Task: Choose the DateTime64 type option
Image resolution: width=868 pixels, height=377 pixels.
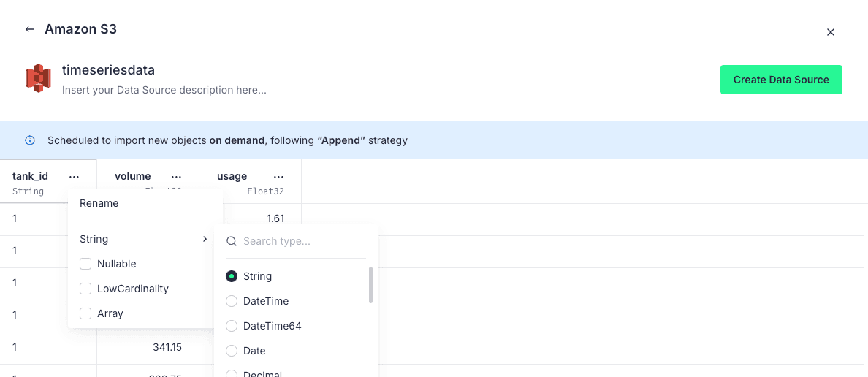Action: (x=232, y=326)
